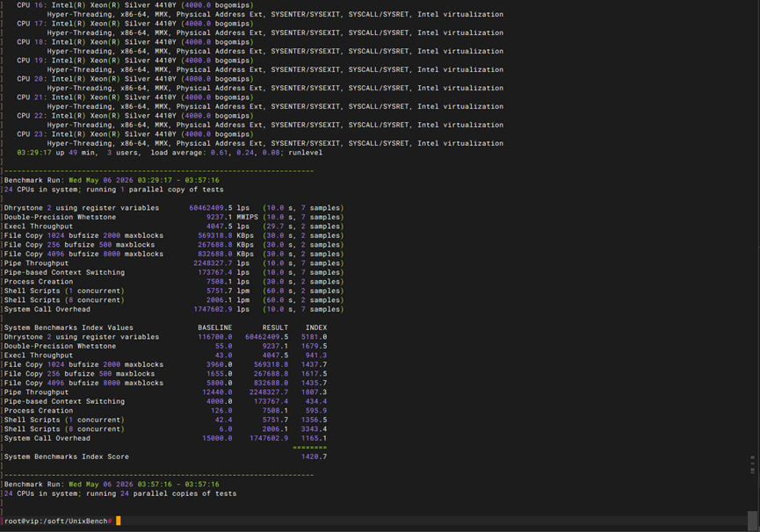Click the 'CPU 16' label

(30, 5)
